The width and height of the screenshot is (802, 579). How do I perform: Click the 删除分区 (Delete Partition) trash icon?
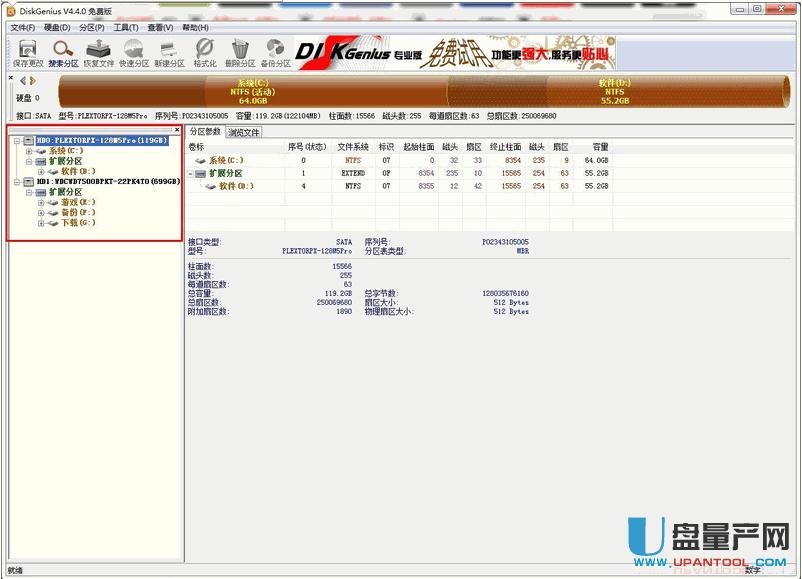[x=240, y=54]
